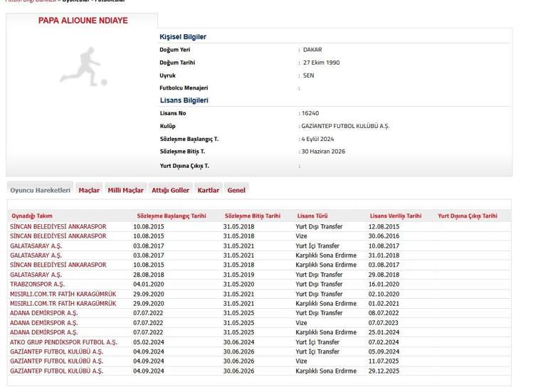
Task: Click Galatasaray A.Ş. row starting 28.08.2018
Action: (x=36, y=275)
